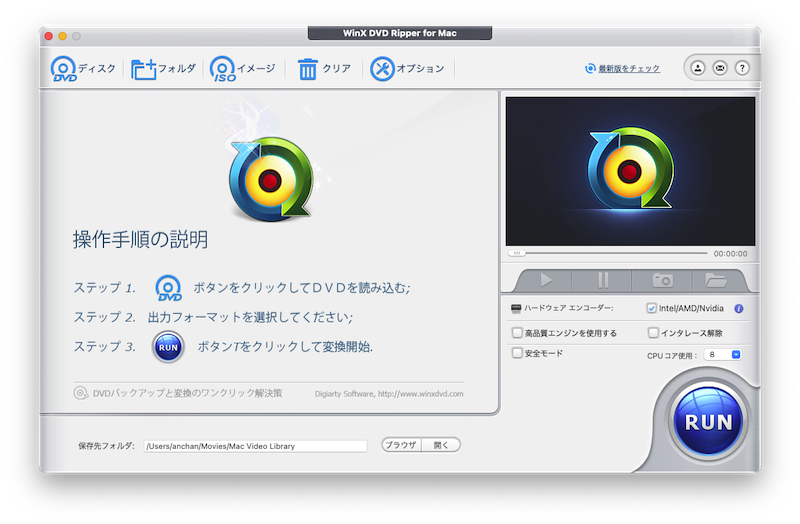
Task: Click the hardware encoder info icon
Action: coord(738,309)
